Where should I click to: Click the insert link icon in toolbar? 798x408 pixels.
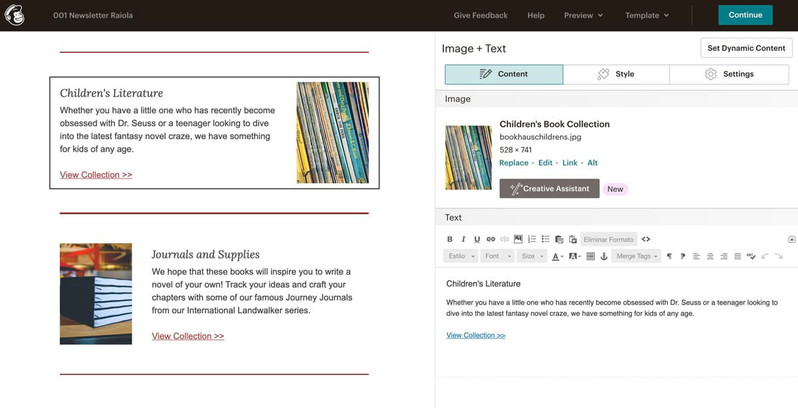pos(490,239)
